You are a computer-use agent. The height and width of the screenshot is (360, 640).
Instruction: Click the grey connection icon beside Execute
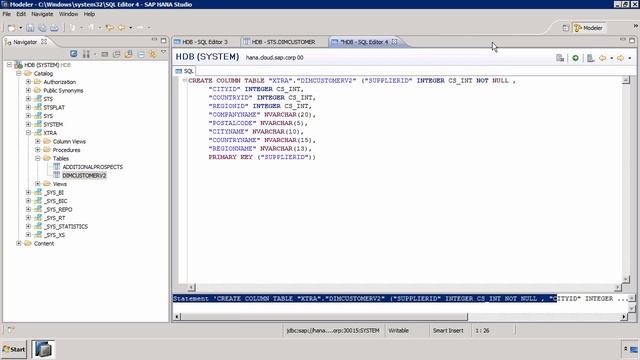pyautogui.click(x=560, y=58)
